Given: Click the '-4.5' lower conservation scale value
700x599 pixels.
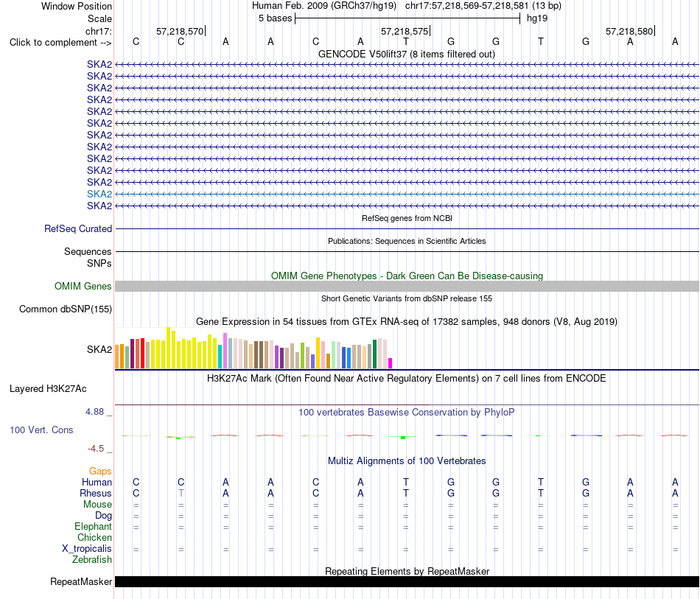Looking at the screenshot, I should (96, 449).
